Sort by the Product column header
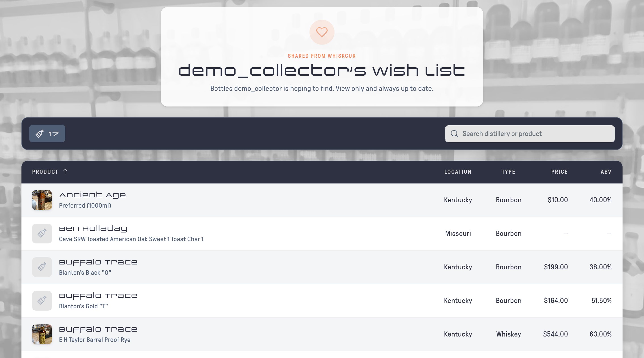This screenshot has height=358, width=644. [x=45, y=172]
